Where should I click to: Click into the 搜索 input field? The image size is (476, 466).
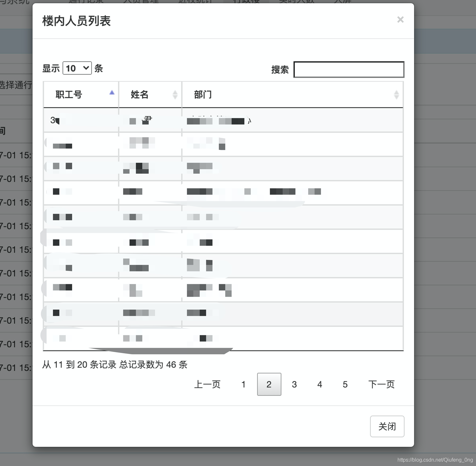point(349,70)
